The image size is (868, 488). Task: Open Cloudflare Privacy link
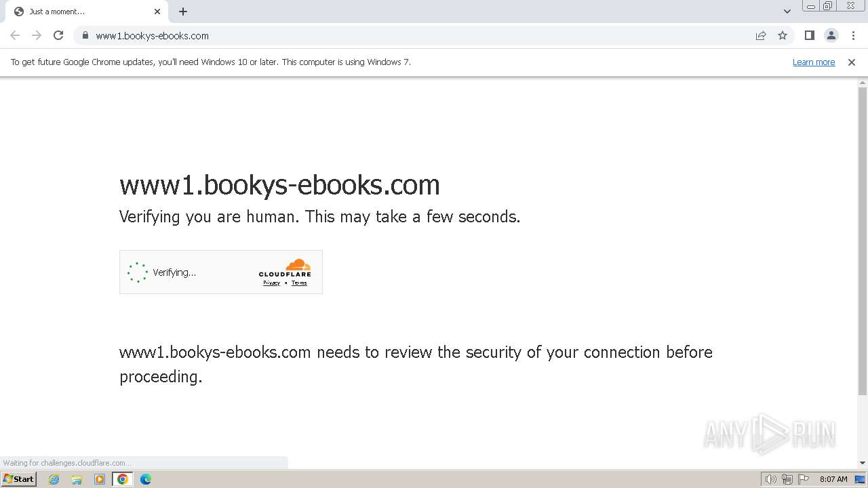[271, 283]
